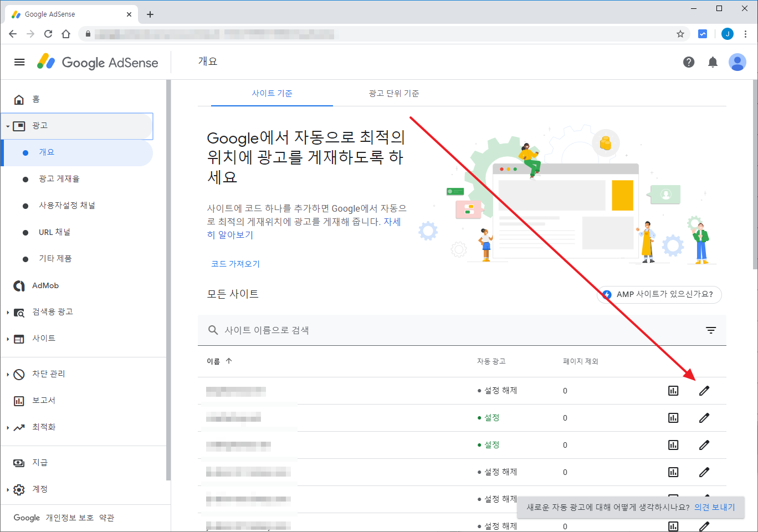Click the 코드 가져오기 button
The image size is (758, 532).
tap(235, 264)
